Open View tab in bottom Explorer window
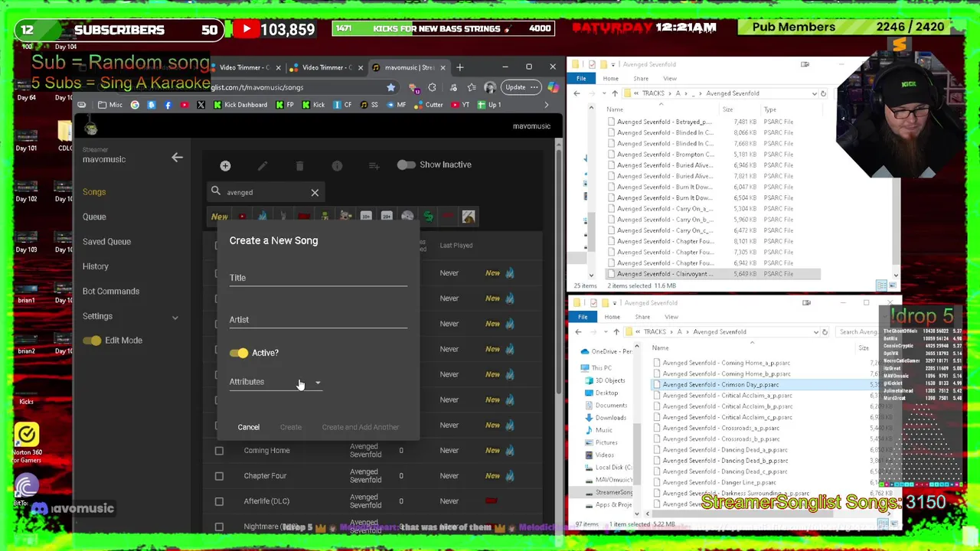 coord(671,317)
